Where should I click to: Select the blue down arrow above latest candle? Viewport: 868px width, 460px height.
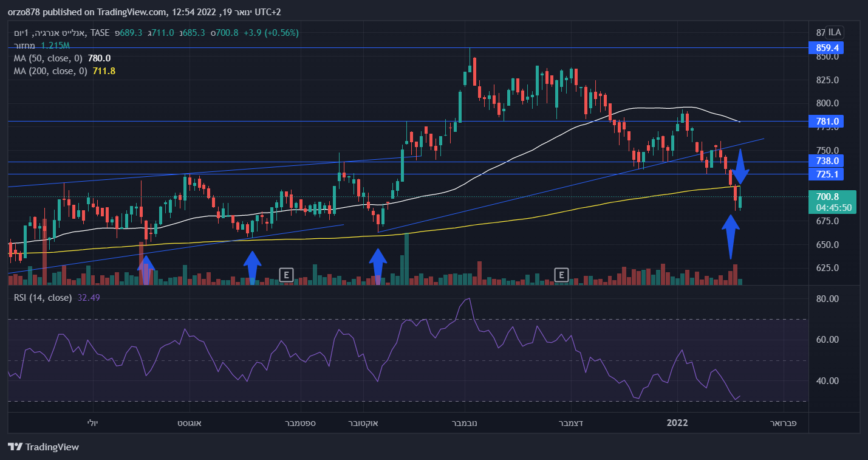(740, 169)
